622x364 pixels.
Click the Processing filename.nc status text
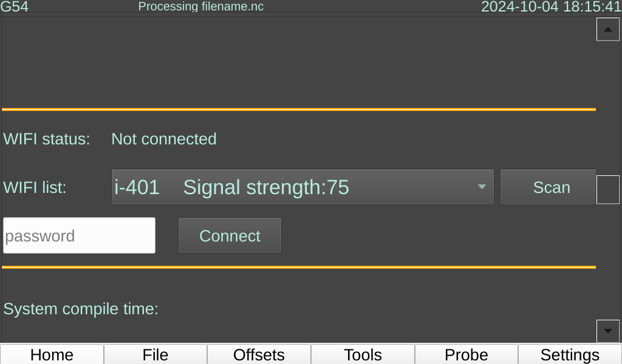[201, 7]
